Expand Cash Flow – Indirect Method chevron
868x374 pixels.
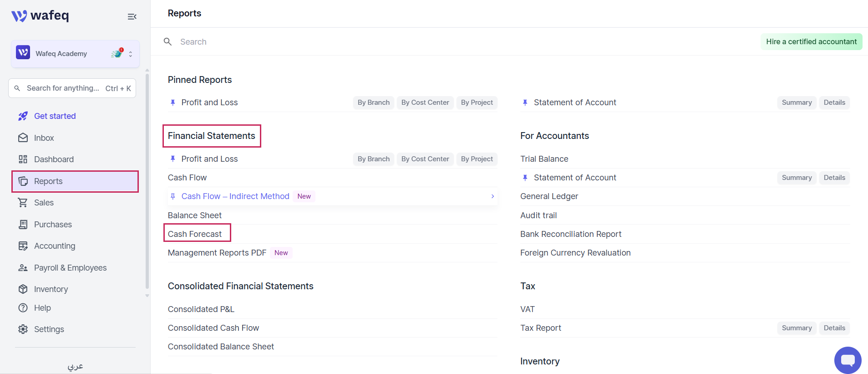[x=492, y=196]
